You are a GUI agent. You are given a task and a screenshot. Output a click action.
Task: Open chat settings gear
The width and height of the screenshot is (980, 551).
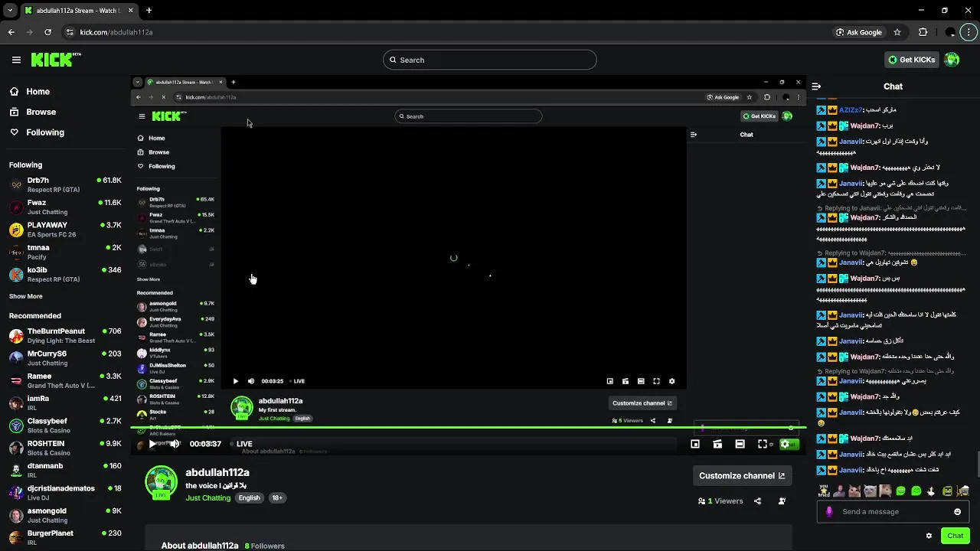929,536
